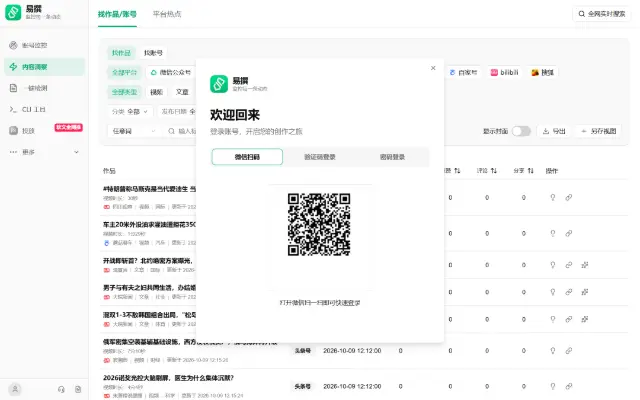This screenshot has width=640, height=400.
Task: Select the 密码登录 login tab
Action: [392, 157]
